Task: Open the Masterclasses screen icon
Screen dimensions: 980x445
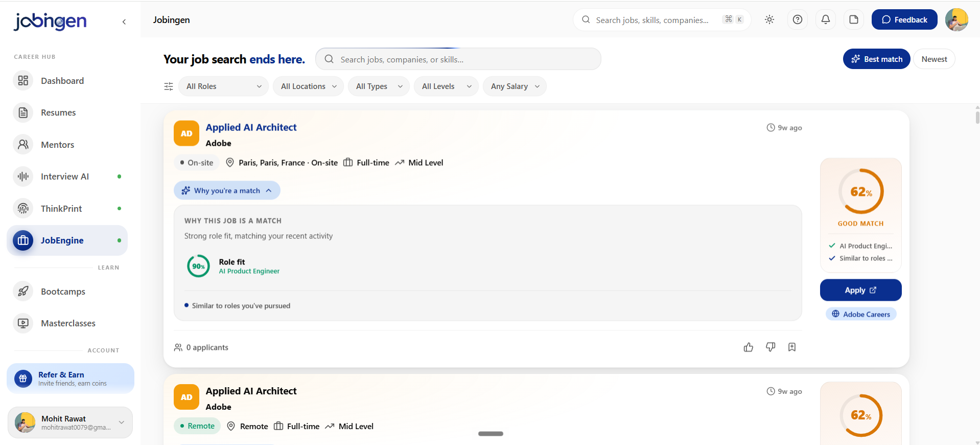Action: pos(23,323)
